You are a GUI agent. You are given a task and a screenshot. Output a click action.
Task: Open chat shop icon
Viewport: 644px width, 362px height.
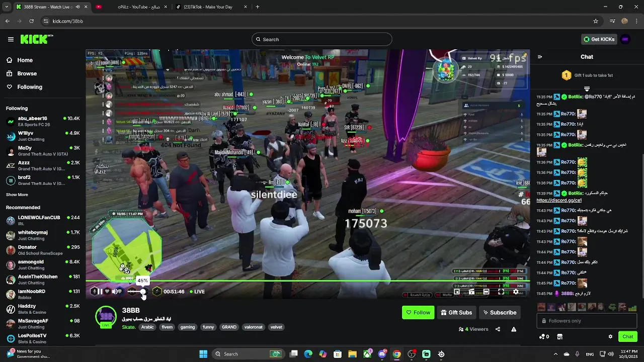[559, 336]
